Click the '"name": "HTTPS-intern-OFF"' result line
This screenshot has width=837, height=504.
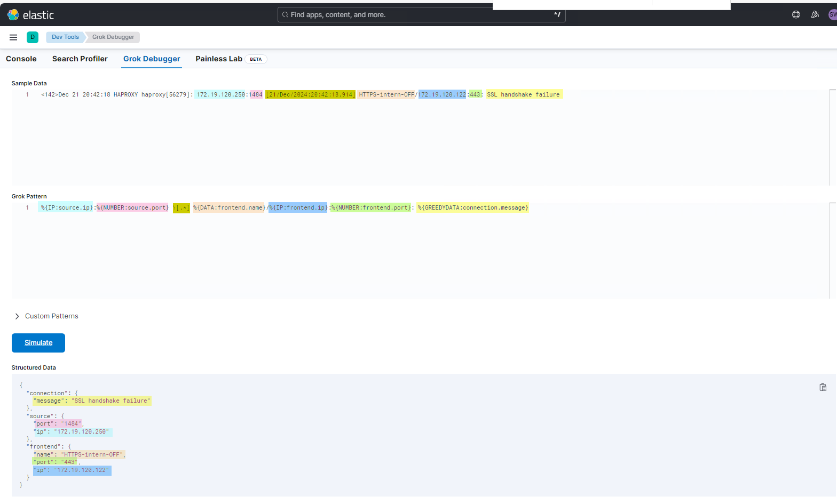pyautogui.click(x=79, y=454)
